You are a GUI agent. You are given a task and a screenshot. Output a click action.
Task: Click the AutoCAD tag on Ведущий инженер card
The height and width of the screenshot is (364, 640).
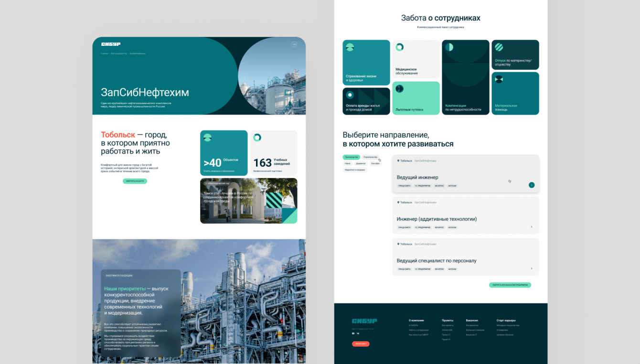(452, 186)
